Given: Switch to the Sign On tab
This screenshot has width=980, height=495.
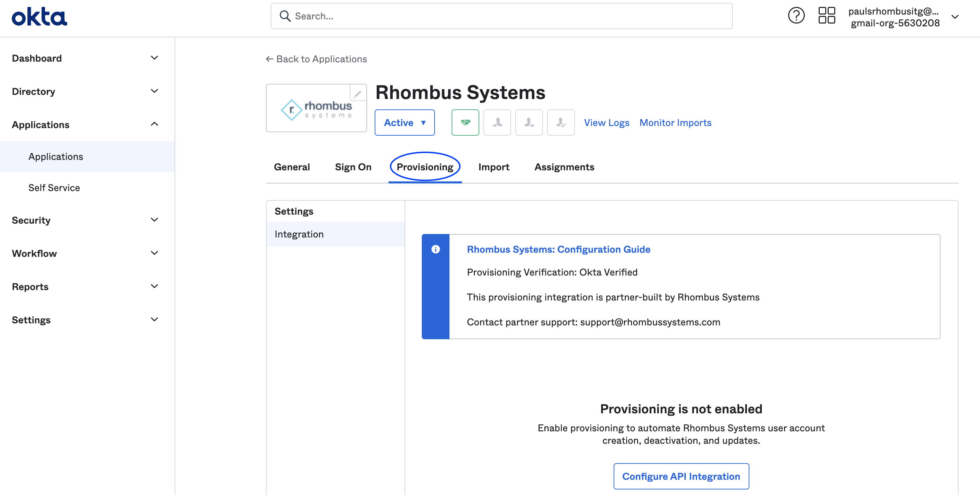Looking at the screenshot, I should click(x=353, y=167).
